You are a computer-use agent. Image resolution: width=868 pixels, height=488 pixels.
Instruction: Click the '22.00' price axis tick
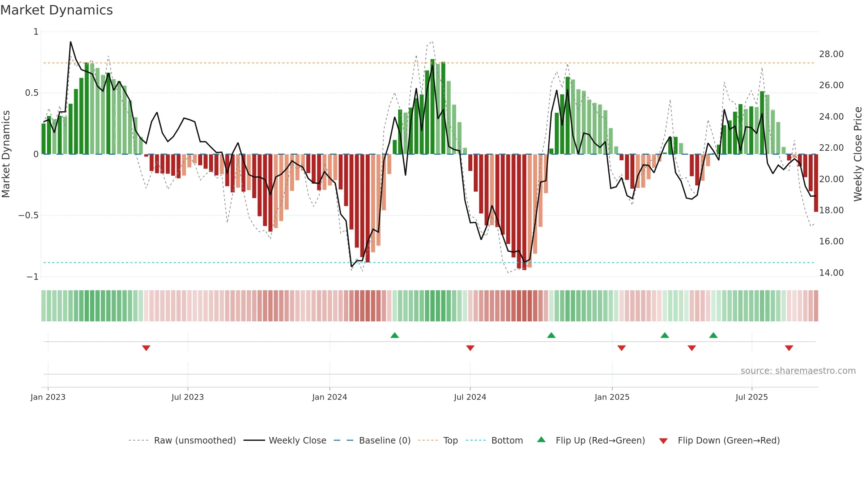831,148
